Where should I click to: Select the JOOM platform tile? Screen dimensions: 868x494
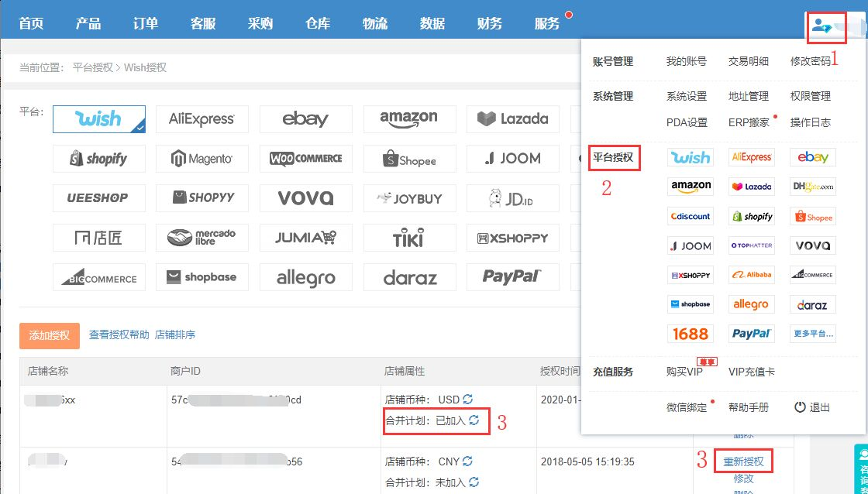pyautogui.click(x=512, y=159)
